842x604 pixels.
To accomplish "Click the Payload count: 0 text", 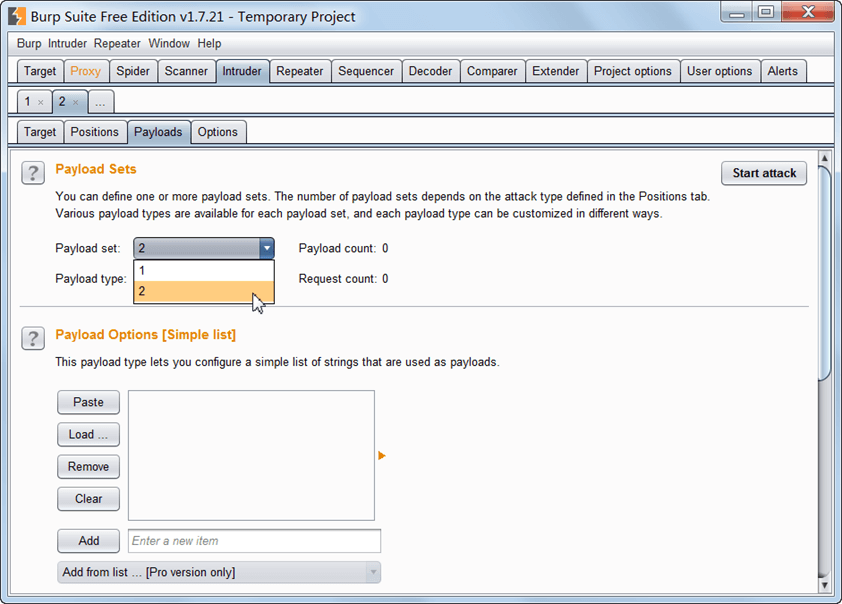I will tap(344, 249).
